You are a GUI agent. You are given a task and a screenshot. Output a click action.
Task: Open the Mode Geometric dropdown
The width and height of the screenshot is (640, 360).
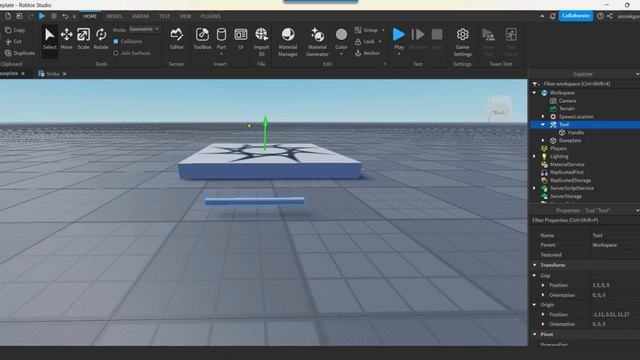(144, 29)
